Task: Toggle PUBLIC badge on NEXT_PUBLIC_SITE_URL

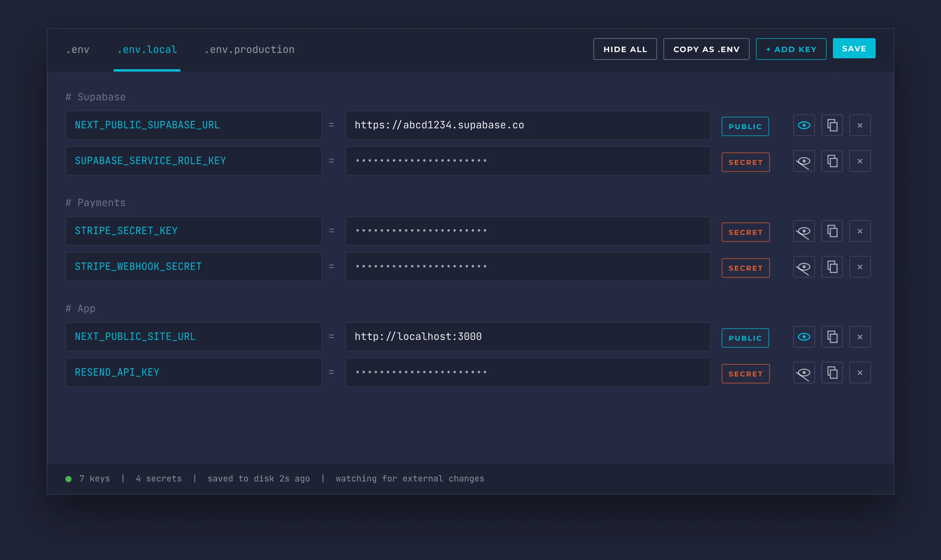Action: tap(745, 338)
